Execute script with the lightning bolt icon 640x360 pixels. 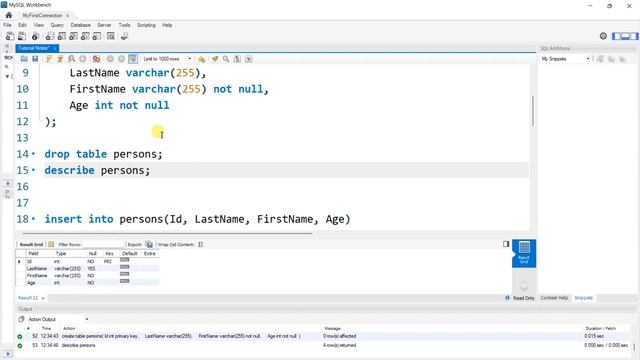coord(49,59)
